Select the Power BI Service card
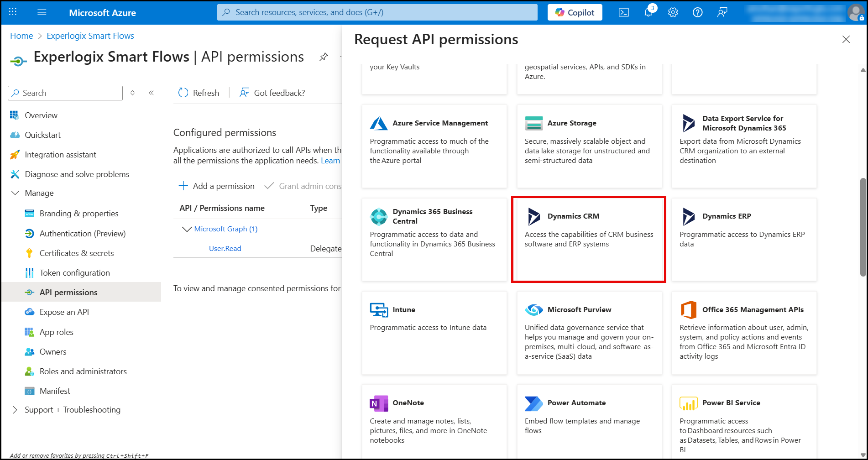 [x=744, y=422]
